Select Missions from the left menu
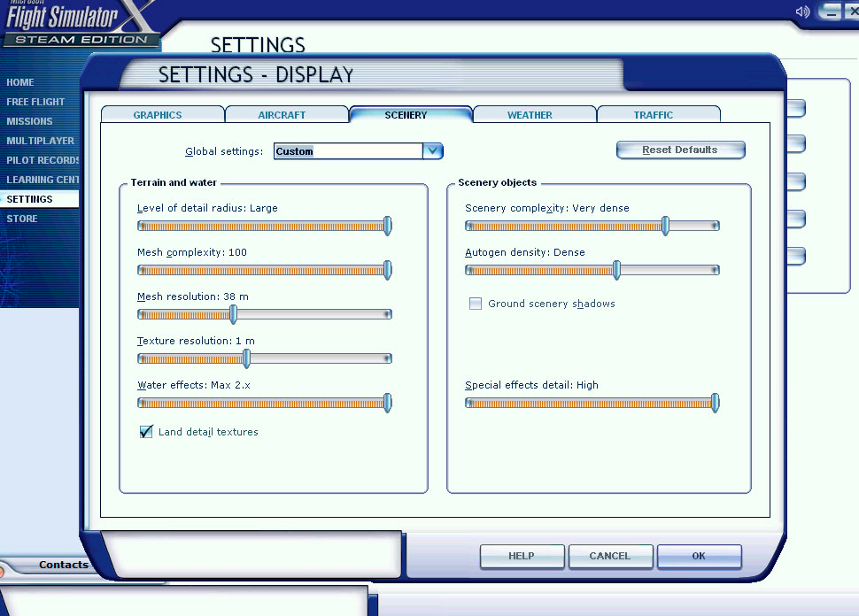 tap(30, 121)
